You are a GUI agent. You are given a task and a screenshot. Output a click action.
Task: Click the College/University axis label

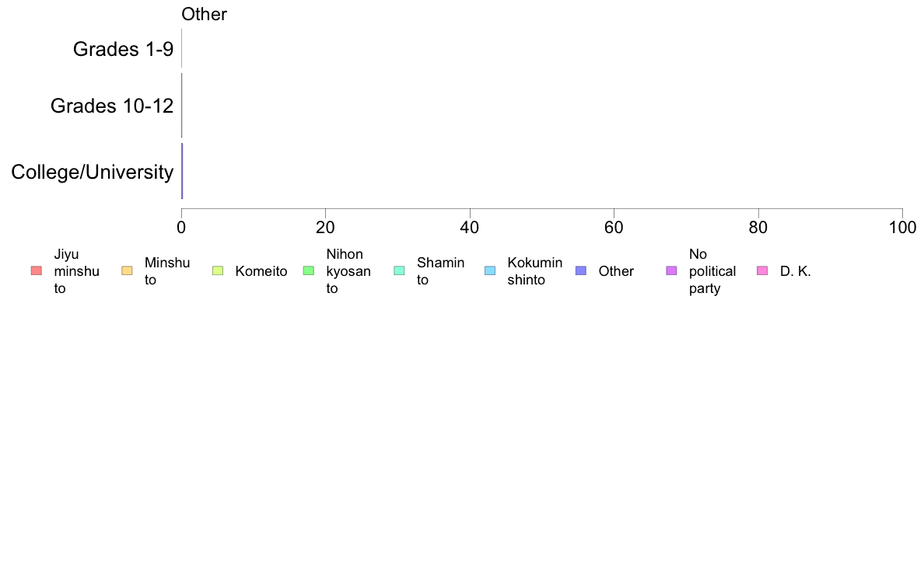(93, 172)
